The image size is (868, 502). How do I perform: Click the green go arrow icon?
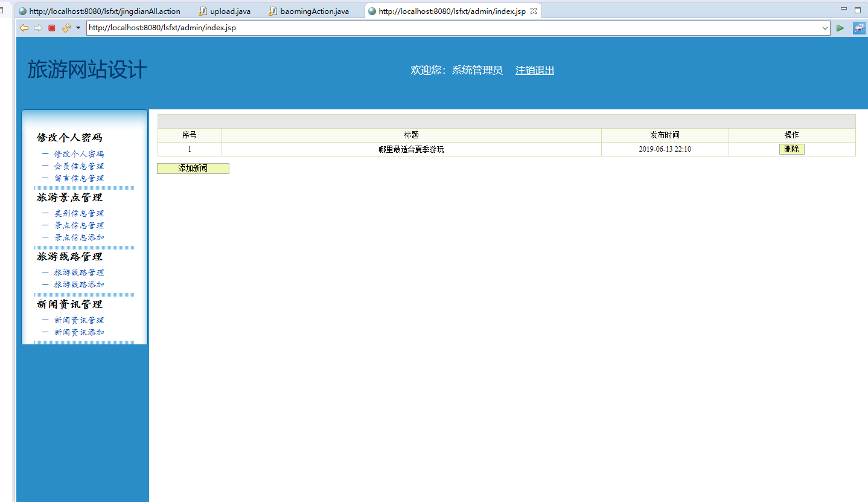click(840, 28)
